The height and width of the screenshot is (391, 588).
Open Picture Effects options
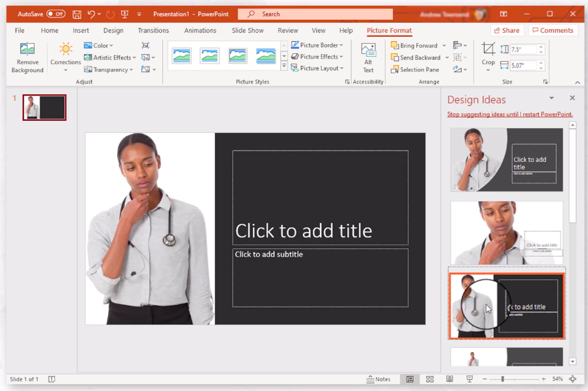318,56
